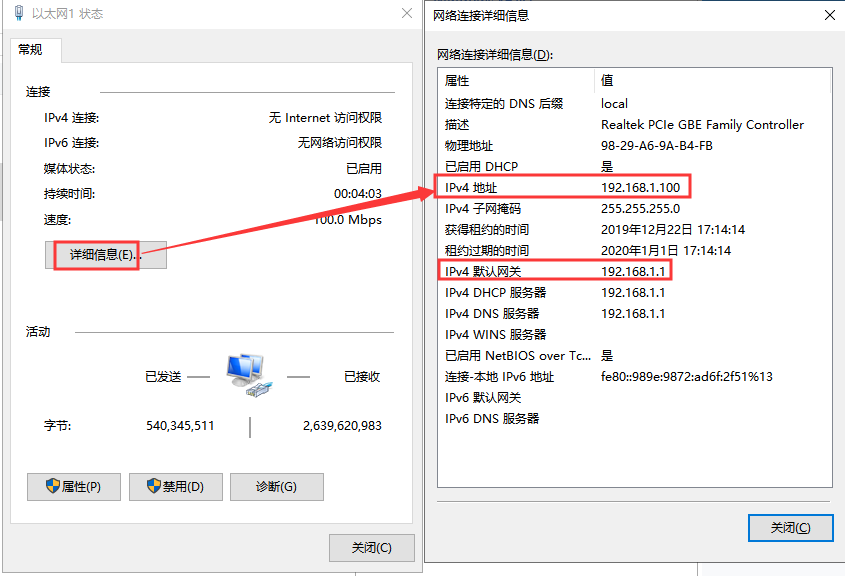Image resolution: width=845 pixels, height=576 pixels.
Task: Click the 属性 column header
Action: click(x=516, y=80)
